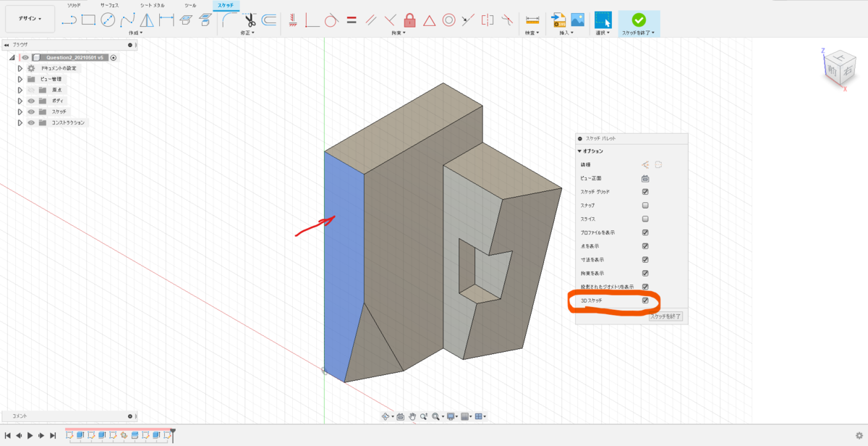
Task: Toggle the 投影されたジオメトリを表示 checkbox
Action: coord(645,287)
